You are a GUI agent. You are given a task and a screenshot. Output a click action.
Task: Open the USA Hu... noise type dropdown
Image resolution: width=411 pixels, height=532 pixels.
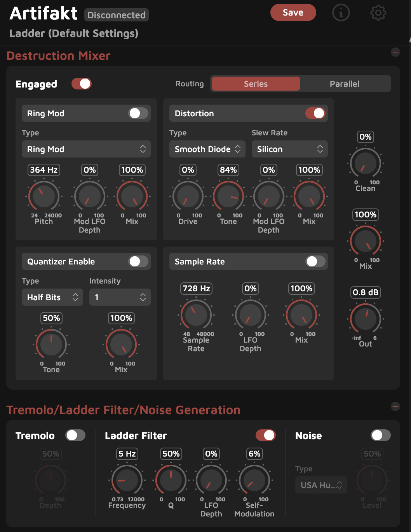321,485
